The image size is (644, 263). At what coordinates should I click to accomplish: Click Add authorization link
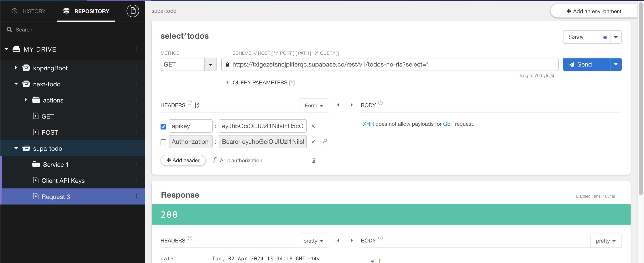pos(237,160)
